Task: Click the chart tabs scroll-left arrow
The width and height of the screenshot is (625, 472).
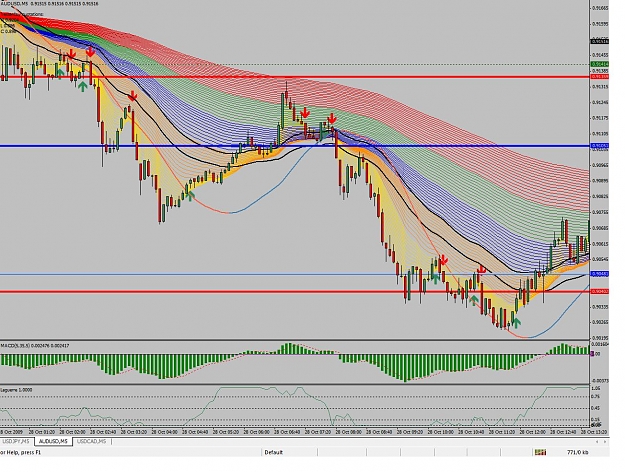Action: point(597,442)
